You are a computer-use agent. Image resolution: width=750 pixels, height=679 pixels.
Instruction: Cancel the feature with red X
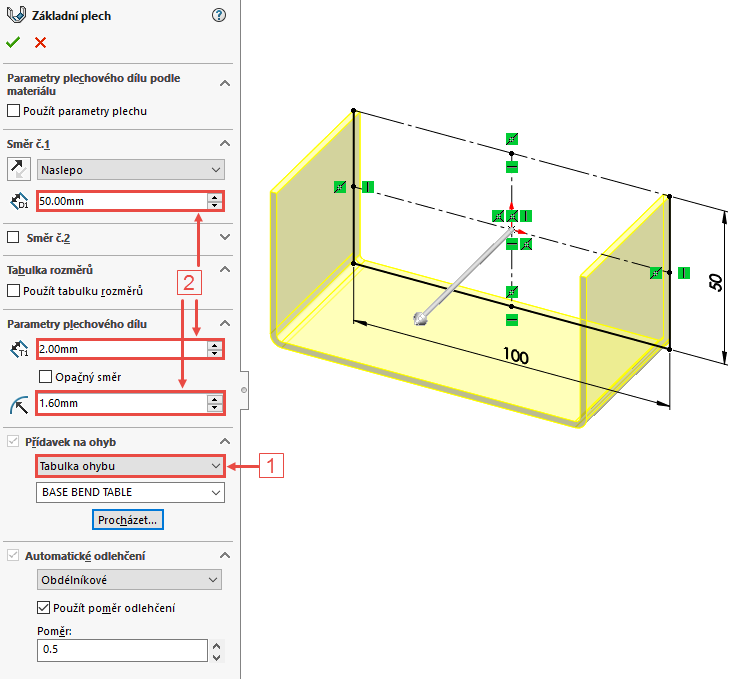[x=41, y=43]
